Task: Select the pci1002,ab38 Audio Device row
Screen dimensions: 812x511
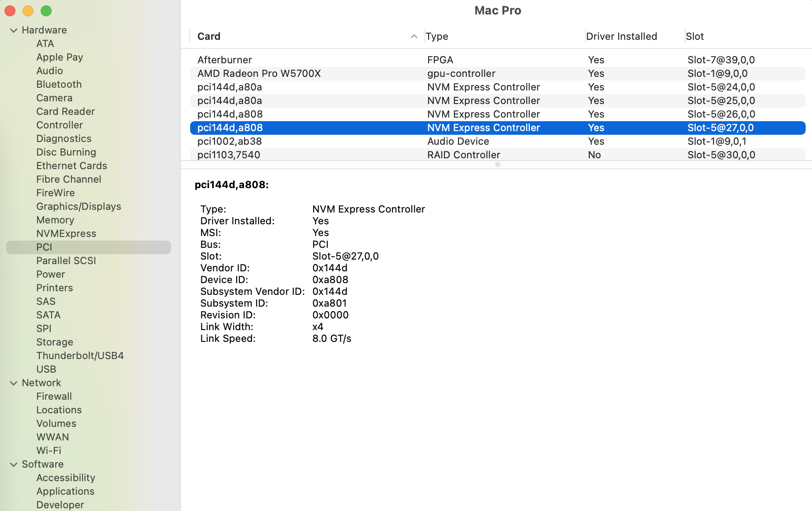Action: point(498,142)
